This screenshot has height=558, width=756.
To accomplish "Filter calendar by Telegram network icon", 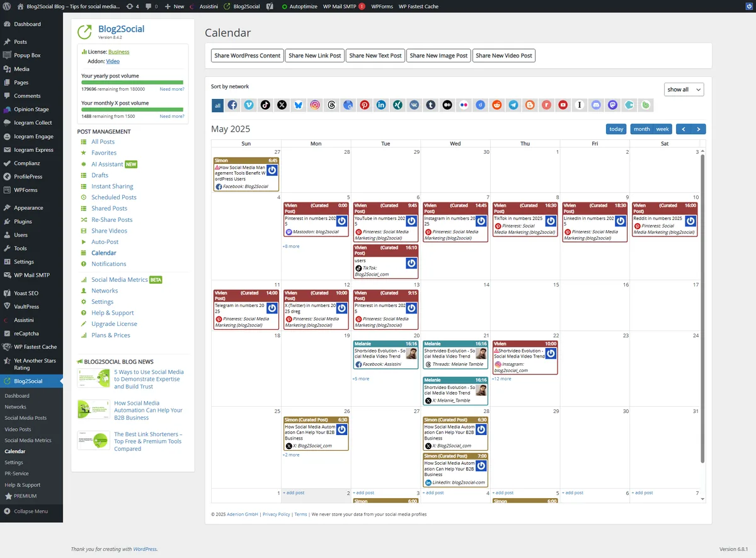I will click(x=513, y=105).
